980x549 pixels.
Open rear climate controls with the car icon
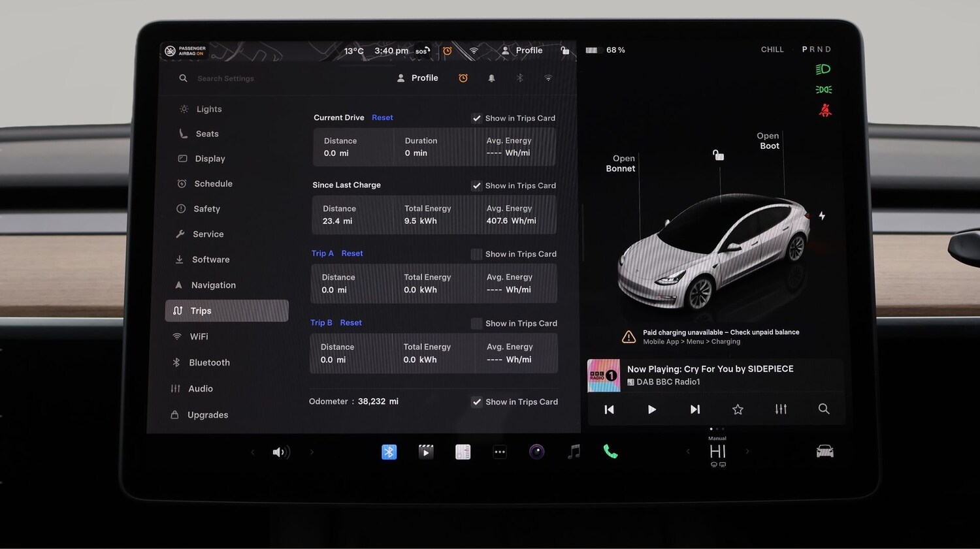pyautogui.click(x=824, y=451)
